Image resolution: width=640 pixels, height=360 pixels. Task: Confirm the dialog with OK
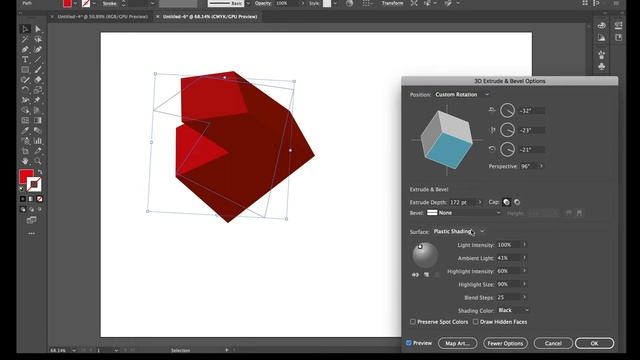tap(594, 343)
